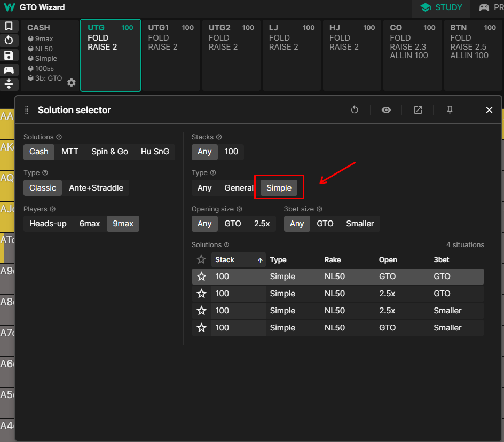Set Opening size to GTO
Viewport: 504px width, 442px height.
(233, 224)
